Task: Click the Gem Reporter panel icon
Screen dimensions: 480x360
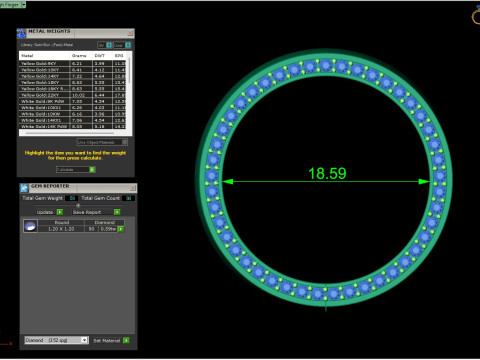Action: (24, 188)
